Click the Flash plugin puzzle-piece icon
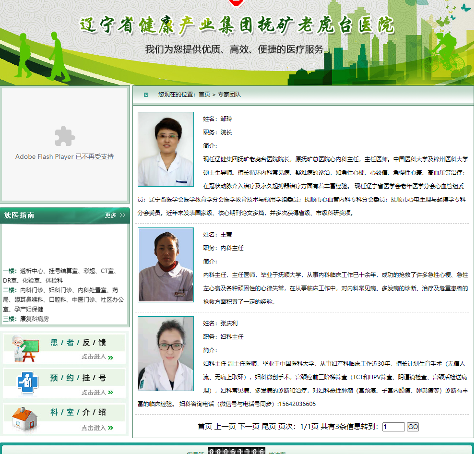476x454 pixels. tap(65, 136)
